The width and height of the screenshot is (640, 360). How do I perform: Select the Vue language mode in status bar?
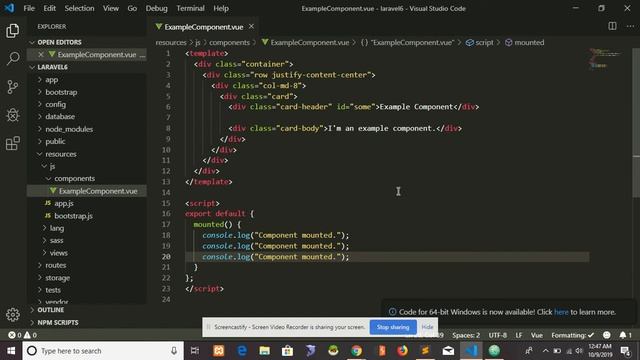tap(536, 335)
